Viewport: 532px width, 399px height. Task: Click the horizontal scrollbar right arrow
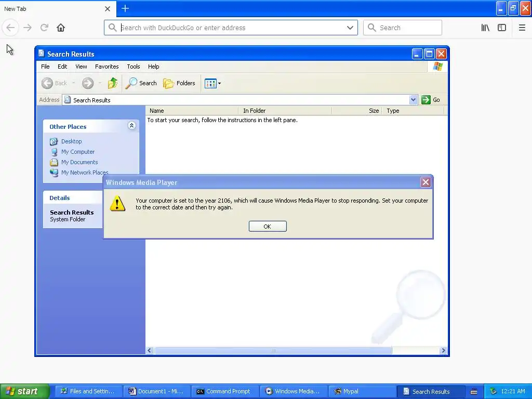pyautogui.click(x=443, y=351)
